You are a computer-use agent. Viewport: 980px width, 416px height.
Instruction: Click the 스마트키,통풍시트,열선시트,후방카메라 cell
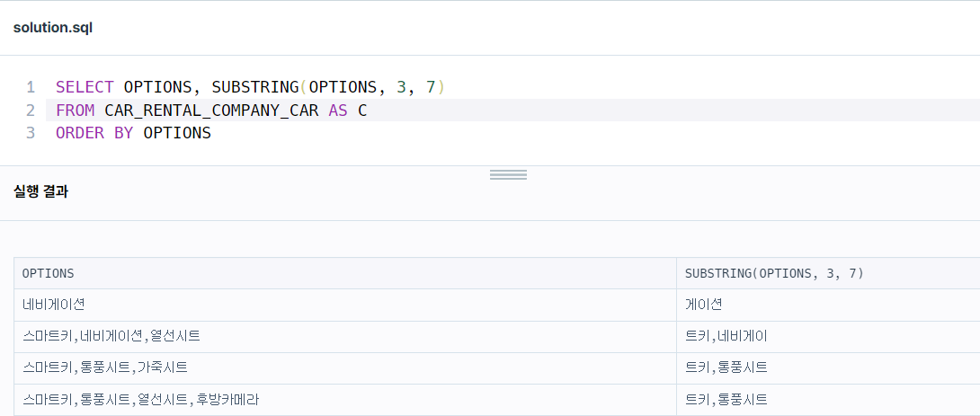[345, 400]
